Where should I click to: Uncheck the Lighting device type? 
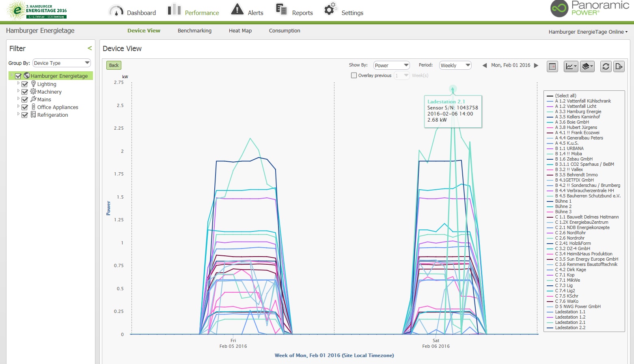[25, 84]
